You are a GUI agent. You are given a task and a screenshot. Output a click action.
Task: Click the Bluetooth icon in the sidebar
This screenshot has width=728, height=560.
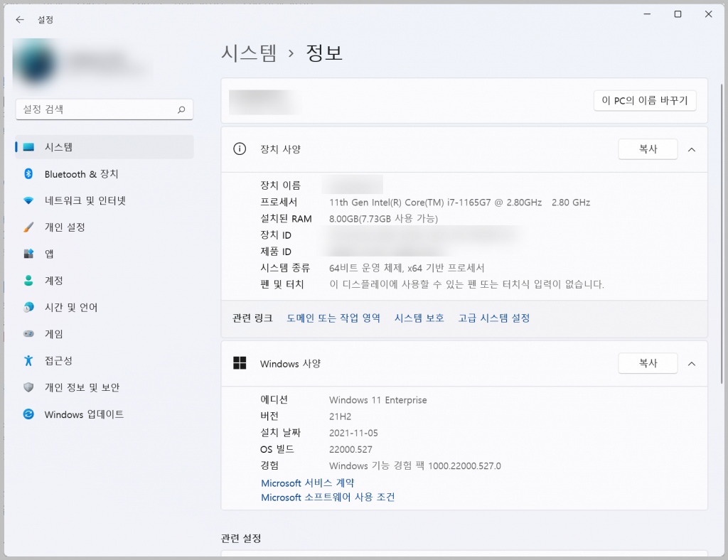pyautogui.click(x=28, y=174)
